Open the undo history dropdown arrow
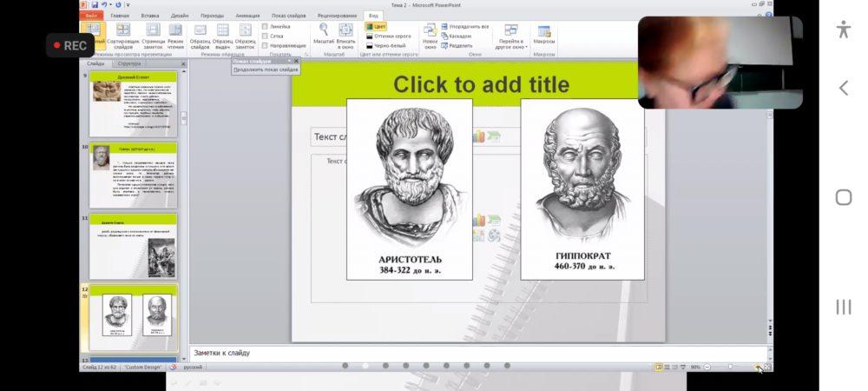The width and height of the screenshot is (868, 391). (110, 5)
